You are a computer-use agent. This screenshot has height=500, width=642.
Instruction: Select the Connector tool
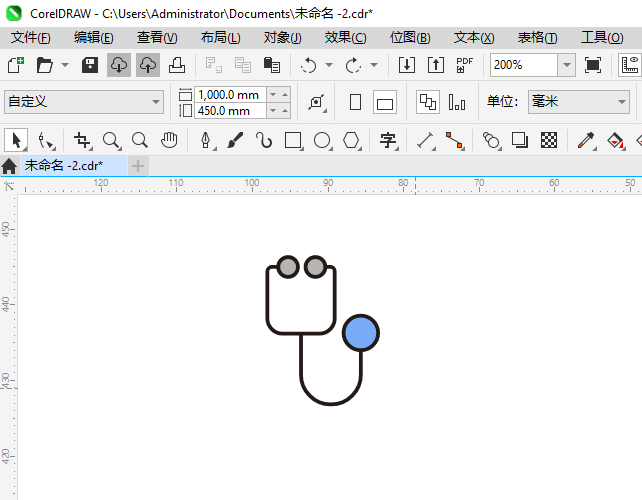coord(454,140)
